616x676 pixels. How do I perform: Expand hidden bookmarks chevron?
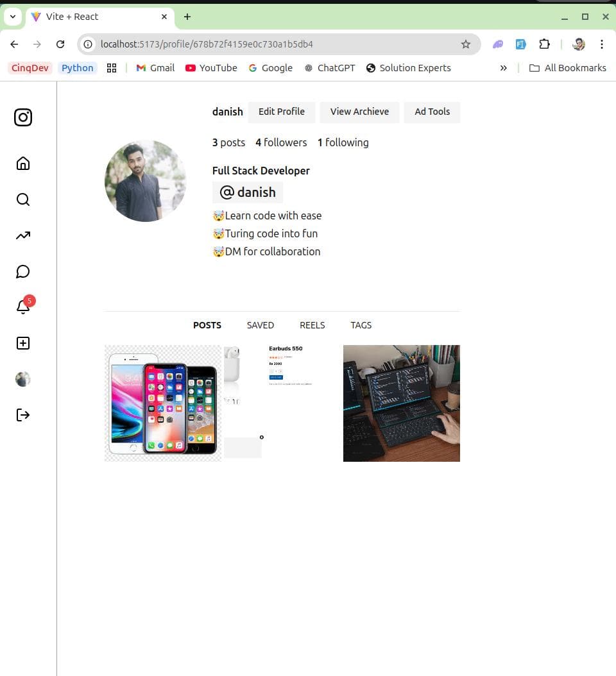tap(504, 68)
